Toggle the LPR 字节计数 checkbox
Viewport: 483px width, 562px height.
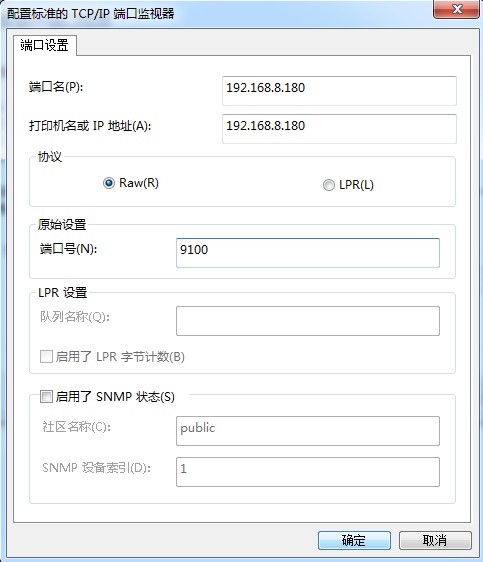click(x=46, y=357)
